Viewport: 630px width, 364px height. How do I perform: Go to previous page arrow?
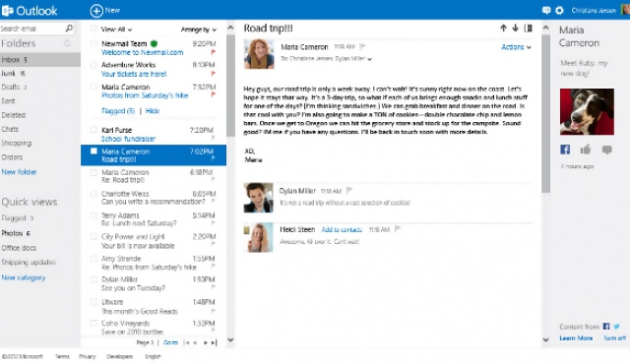(195, 342)
